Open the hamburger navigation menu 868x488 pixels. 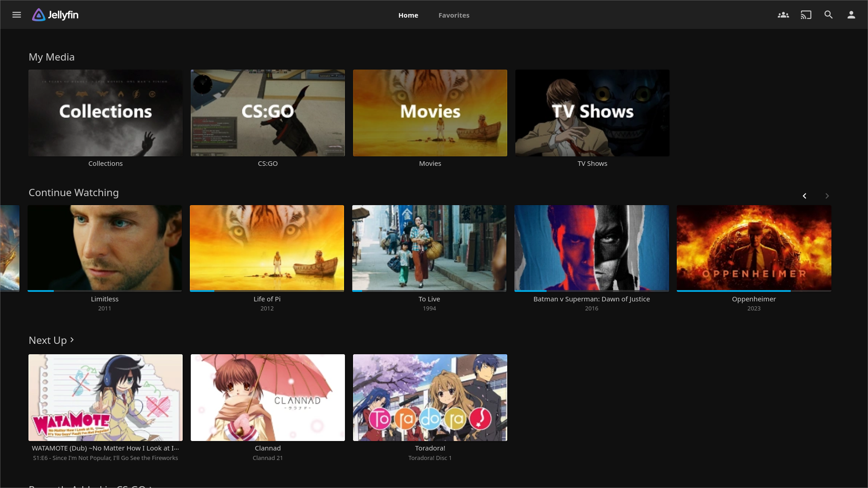(x=17, y=15)
